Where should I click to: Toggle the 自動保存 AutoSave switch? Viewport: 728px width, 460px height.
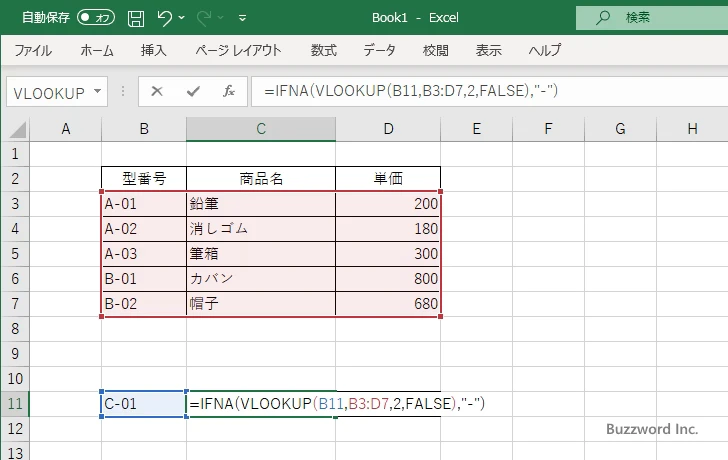pyautogui.click(x=96, y=18)
